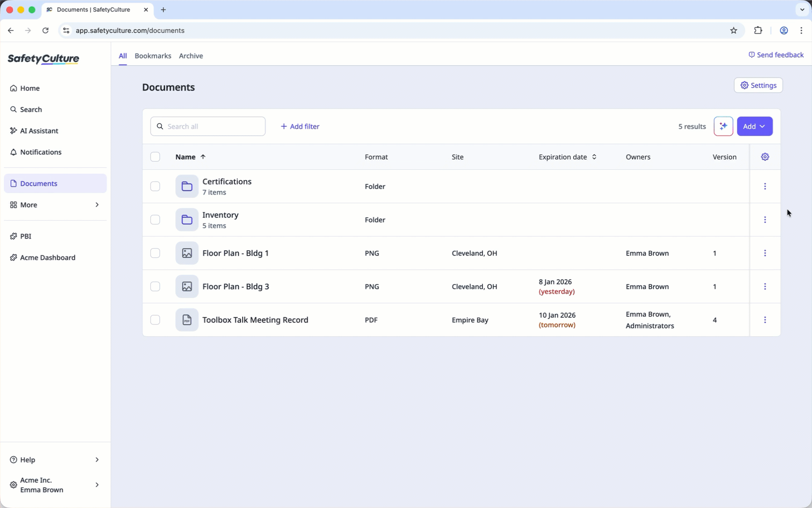
Task: Open three-dot menu for Floor Plan - Bldg 1
Action: pos(765,253)
